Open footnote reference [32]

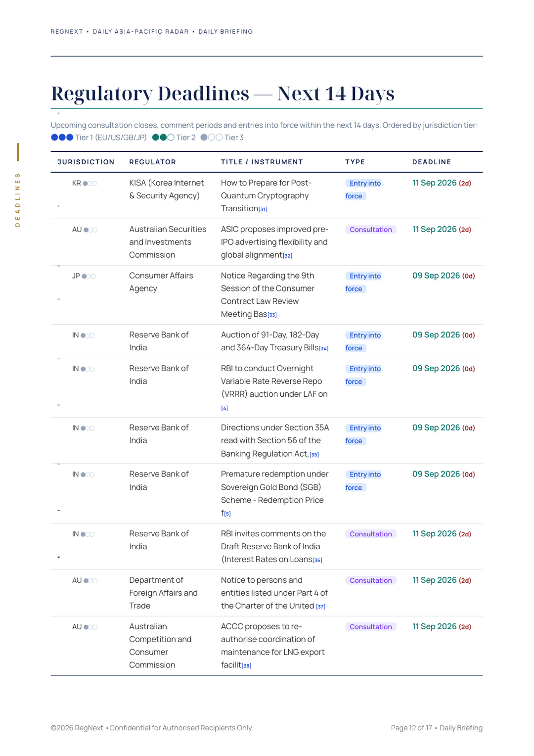(x=288, y=256)
